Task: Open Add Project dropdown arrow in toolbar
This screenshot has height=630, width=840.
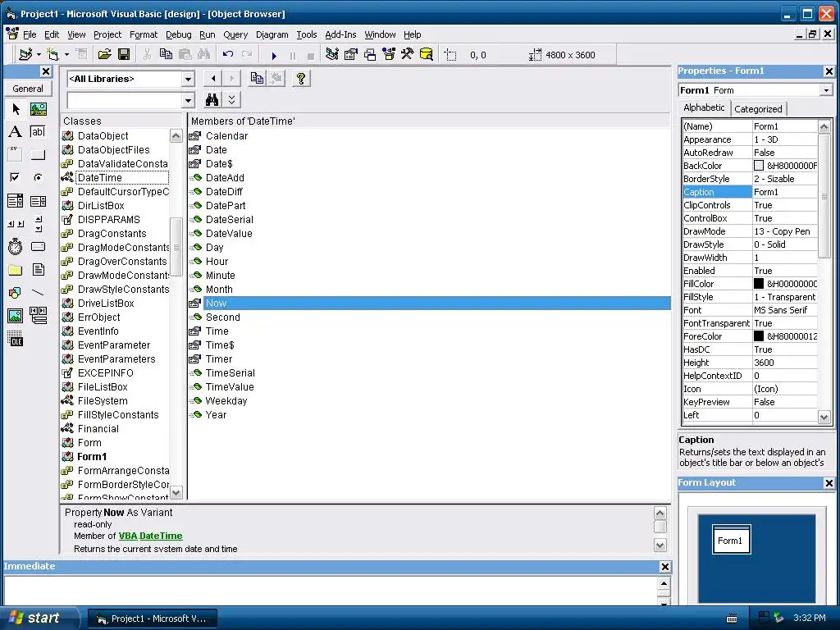Action: click(x=39, y=55)
